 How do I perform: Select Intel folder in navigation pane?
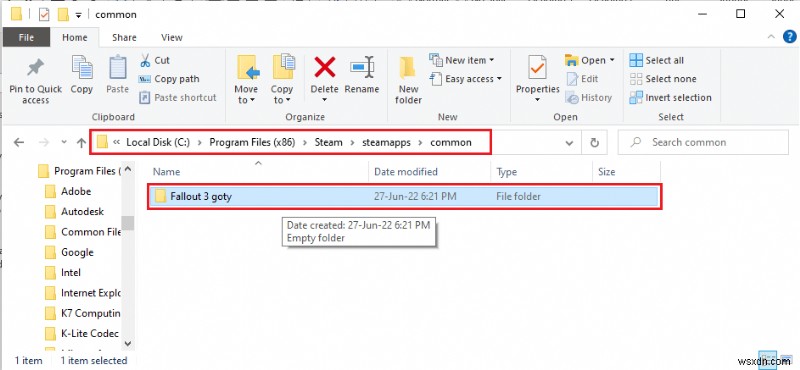click(70, 273)
